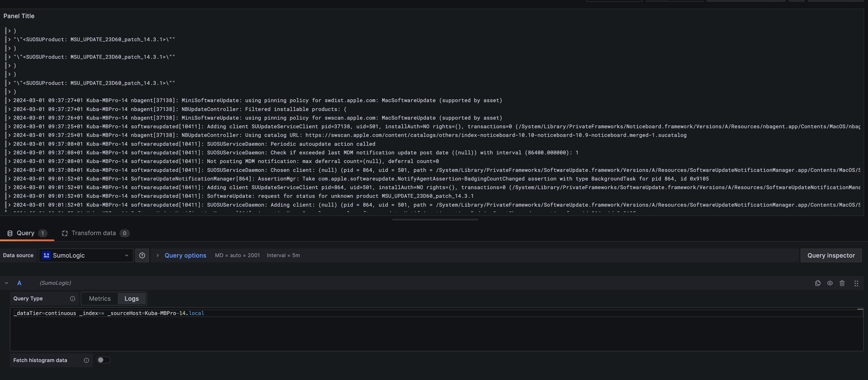Click the database icon beside Query tab

point(10,233)
